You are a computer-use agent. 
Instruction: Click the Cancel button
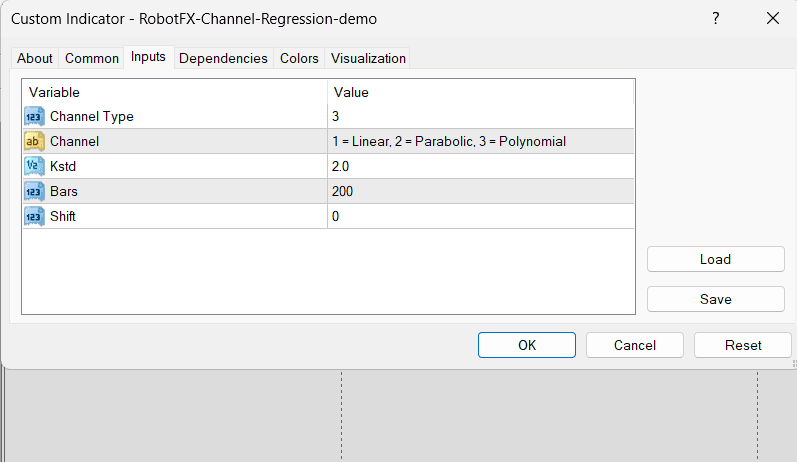(635, 345)
